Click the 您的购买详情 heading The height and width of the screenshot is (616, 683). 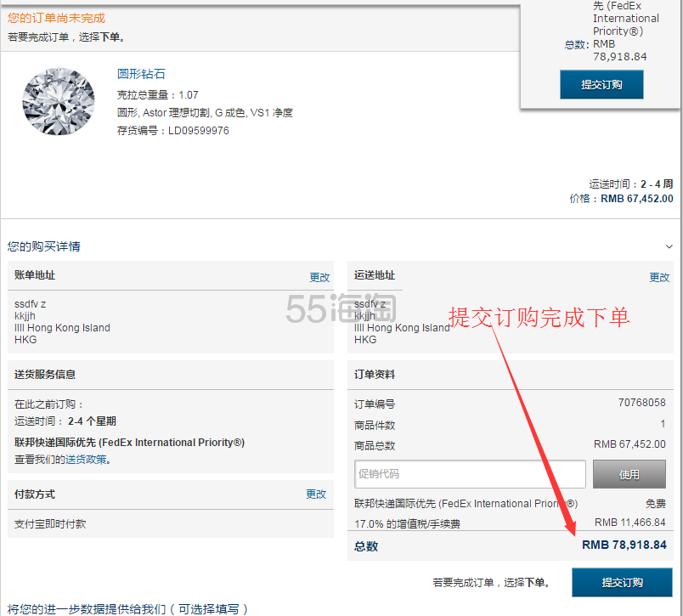click(x=44, y=246)
